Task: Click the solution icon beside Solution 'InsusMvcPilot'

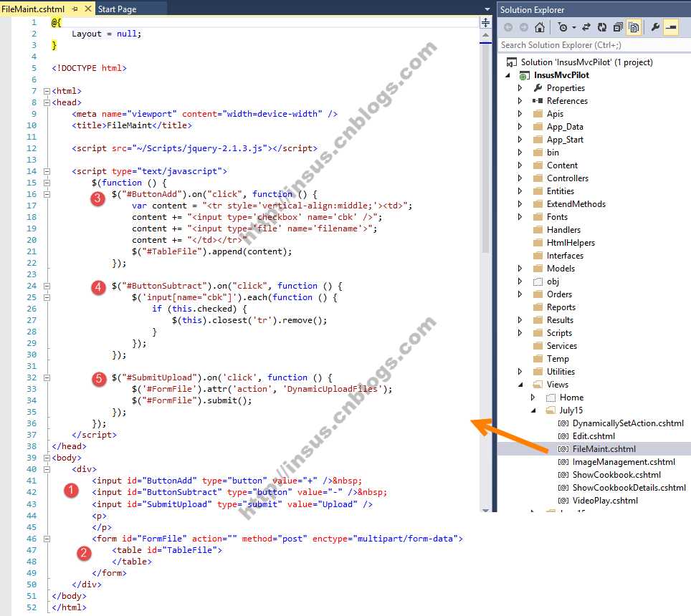Action: coord(512,62)
